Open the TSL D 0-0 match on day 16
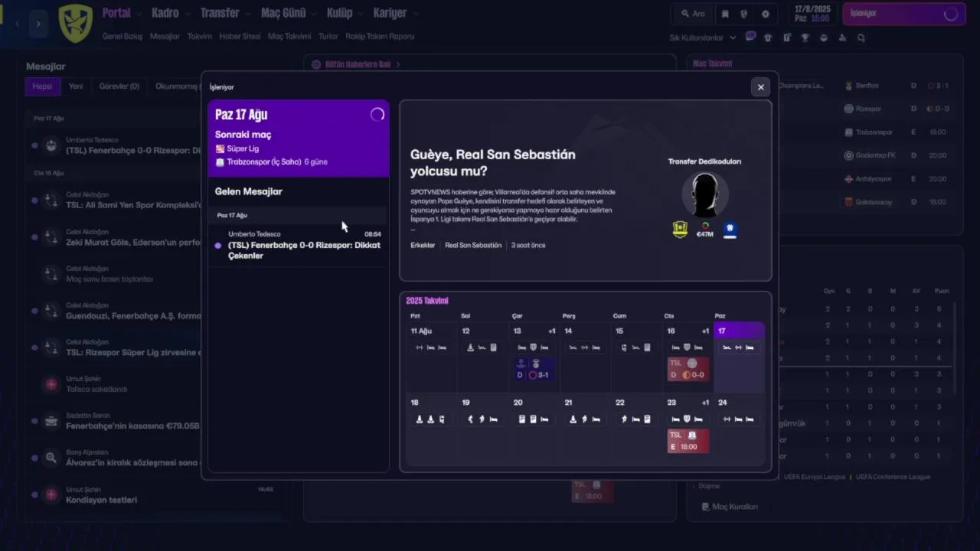The height and width of the screenshot is (551, 980). (688, 369)
